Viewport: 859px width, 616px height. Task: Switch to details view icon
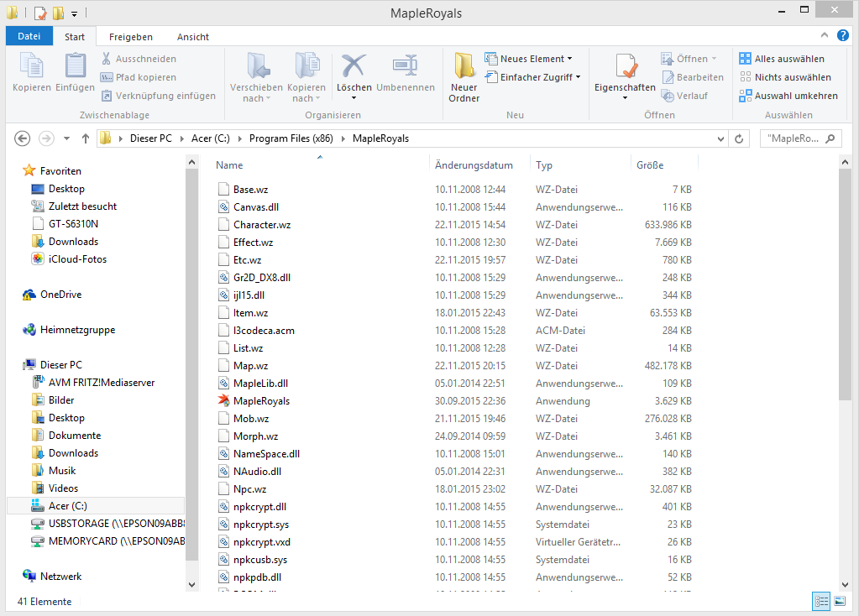point(821,601)
